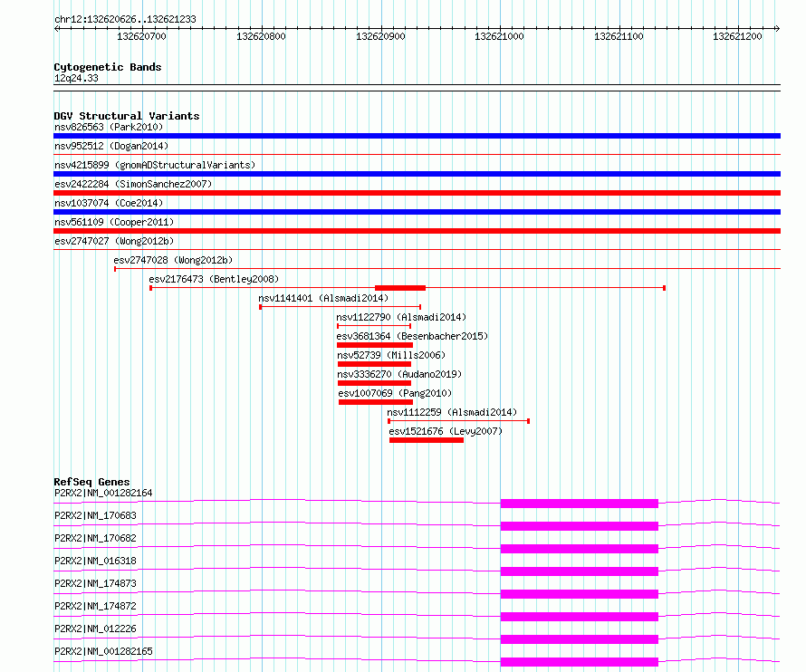
Task: Click the P2RX2|NM_012226 transcript label
Action: 96,629
